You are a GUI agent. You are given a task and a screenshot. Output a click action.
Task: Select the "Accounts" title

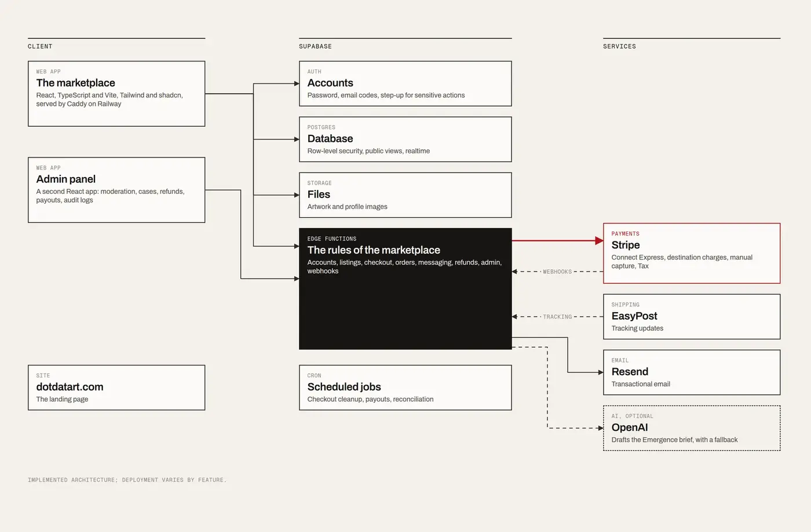330,83
